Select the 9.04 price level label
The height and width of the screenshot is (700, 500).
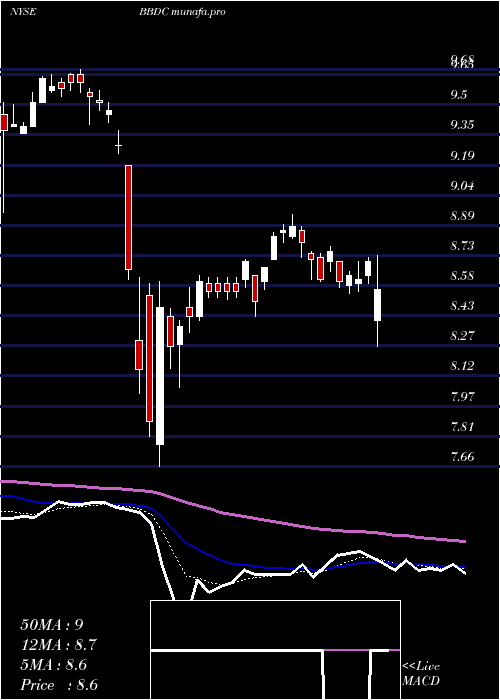(x=462, y=186)
